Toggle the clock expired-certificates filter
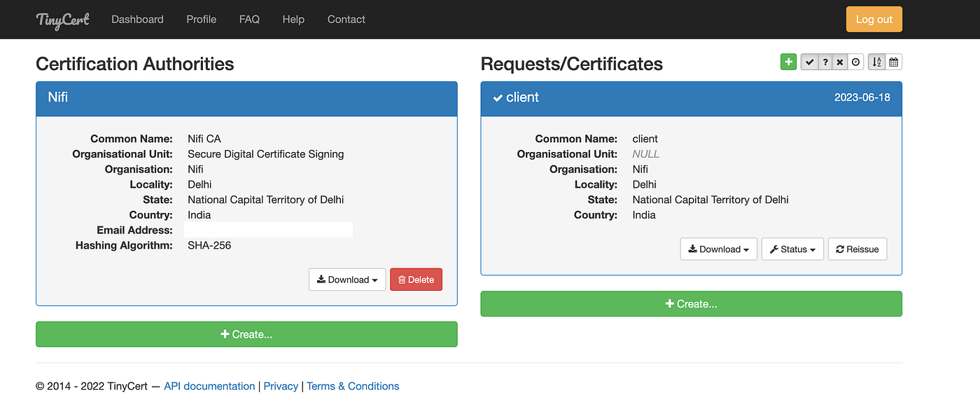Screen dimensions: 980x412 point(855,62)
